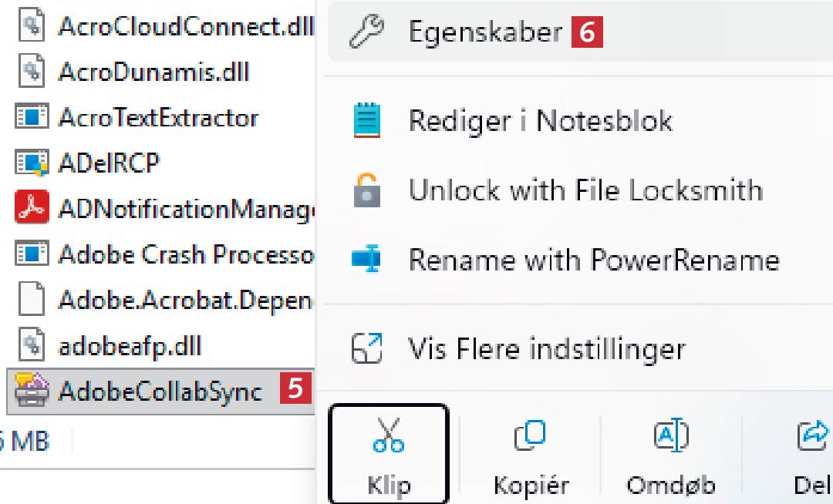The height and width of the screenshot is (504, 833).
Task: Click the Egenskaber wrench icon
Action: pos(366,32)
